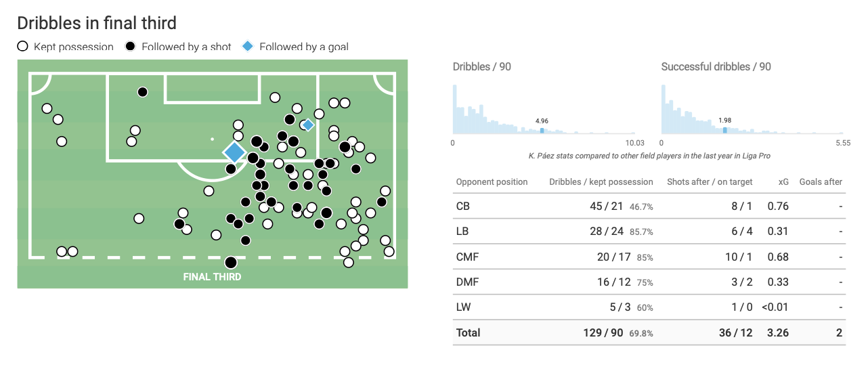Select the small blue diamond marker on pitch

[308, 125]
